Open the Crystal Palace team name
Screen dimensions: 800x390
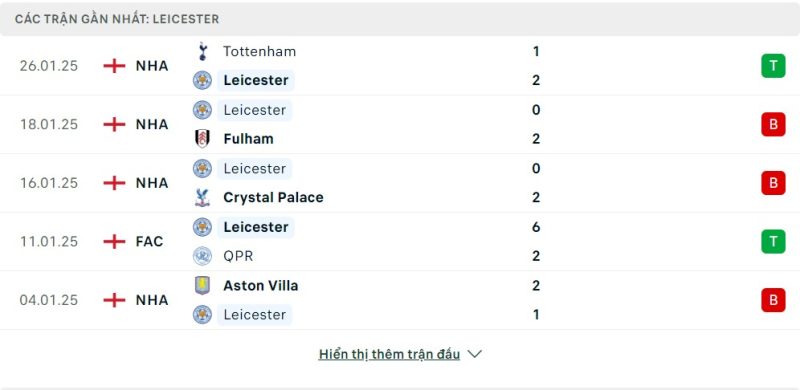pyautogui.click(x=273, y=198)
